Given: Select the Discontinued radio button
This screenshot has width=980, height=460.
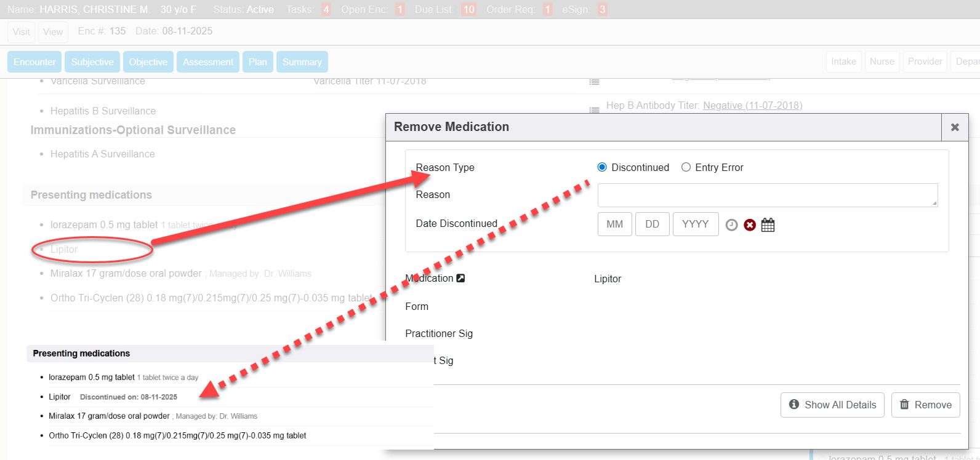Looking at the screenshot, I should (x=602, y=167).
